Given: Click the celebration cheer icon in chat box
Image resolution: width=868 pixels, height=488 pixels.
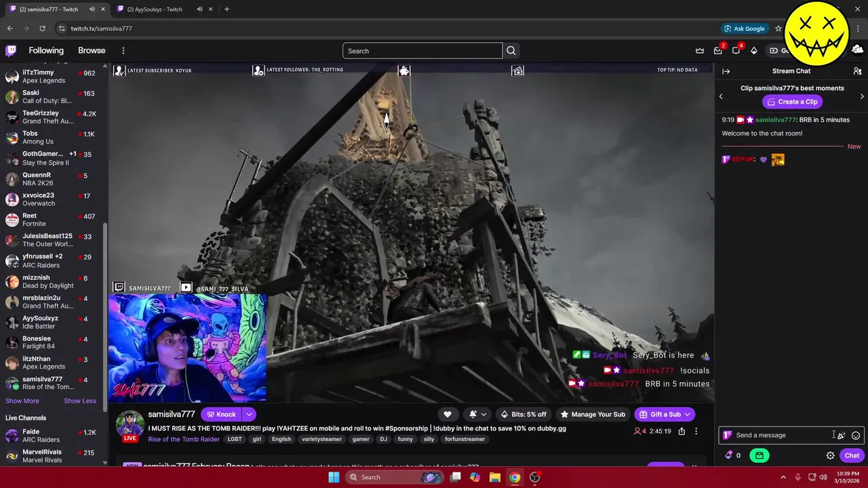Looking at the screenshot, I should coord(842,435).
